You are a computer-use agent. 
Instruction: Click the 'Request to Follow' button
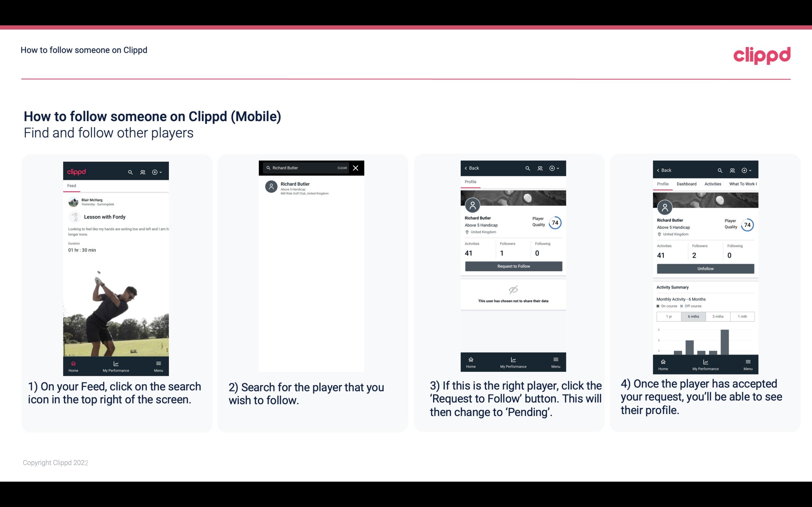click(513, 266)
